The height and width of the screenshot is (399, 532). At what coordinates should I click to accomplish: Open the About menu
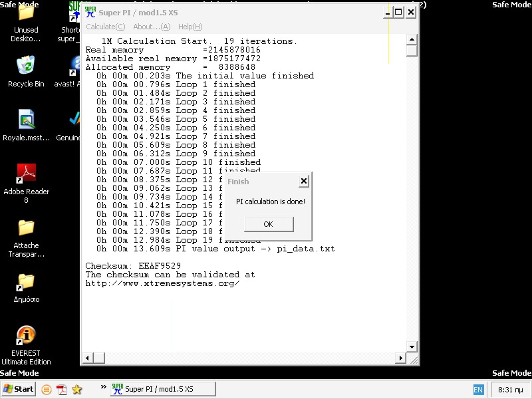152,27
